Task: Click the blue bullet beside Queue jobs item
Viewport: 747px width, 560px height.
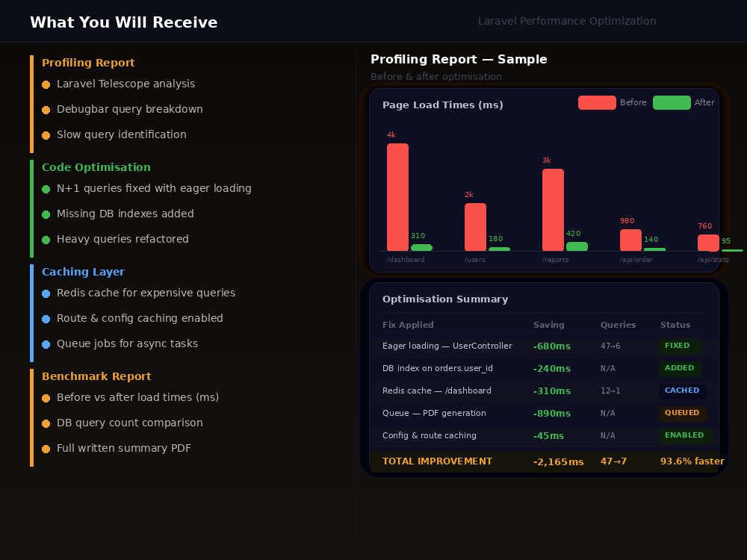Action: click(46, 344)
